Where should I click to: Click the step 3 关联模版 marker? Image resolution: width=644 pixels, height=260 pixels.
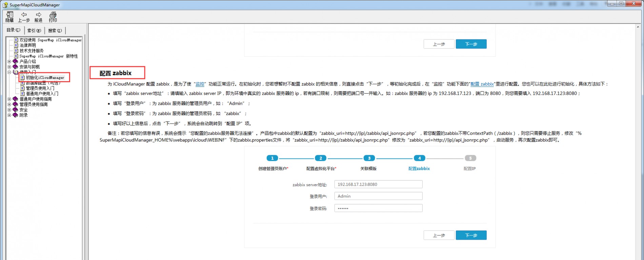tap(369, 158)
